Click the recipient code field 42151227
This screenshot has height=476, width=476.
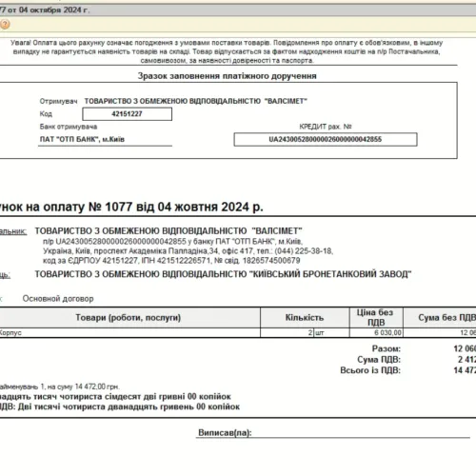[127, 114]
